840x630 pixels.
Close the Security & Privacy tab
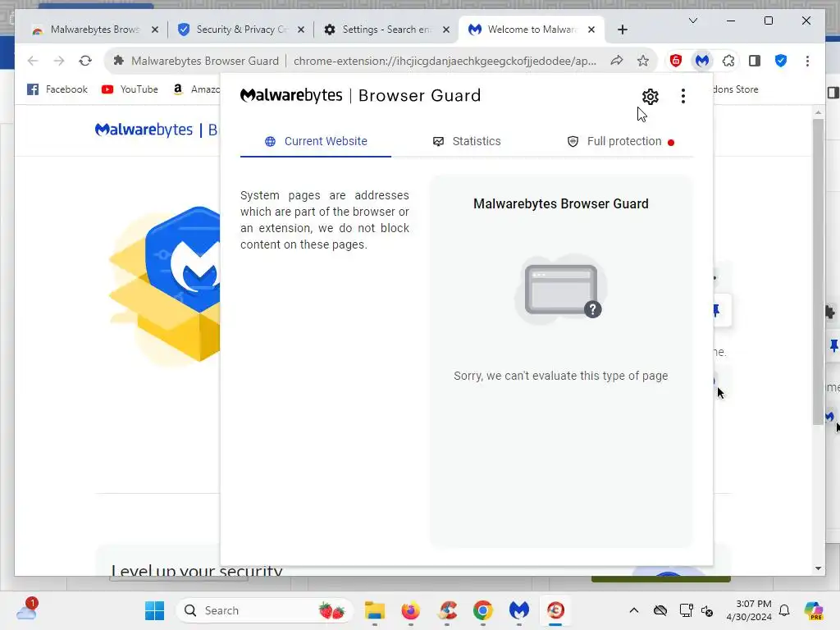301,30
